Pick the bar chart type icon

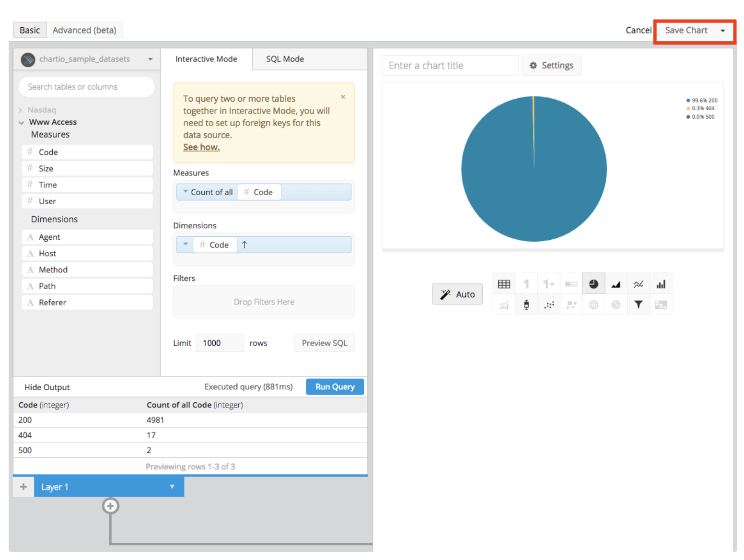pos(661,284)
